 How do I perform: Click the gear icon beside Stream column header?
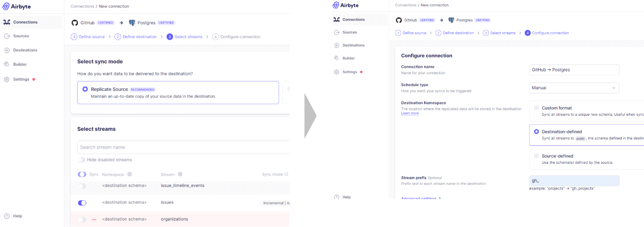coord(180,174)
